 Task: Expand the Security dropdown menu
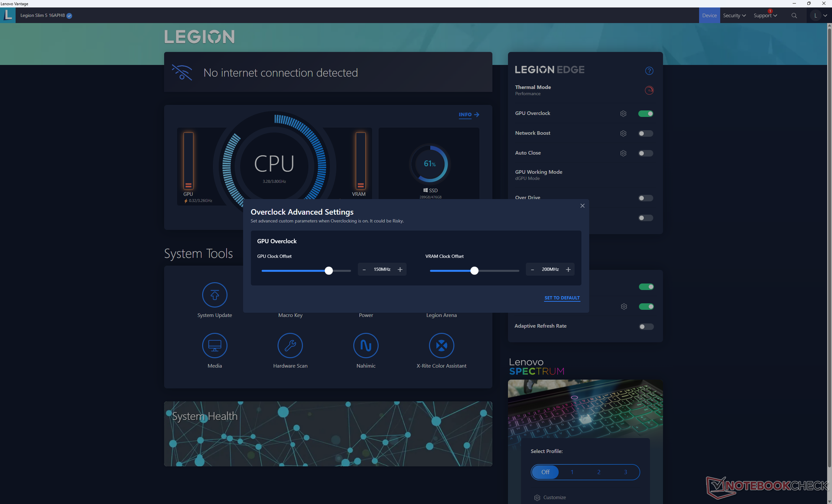point(734,16)
